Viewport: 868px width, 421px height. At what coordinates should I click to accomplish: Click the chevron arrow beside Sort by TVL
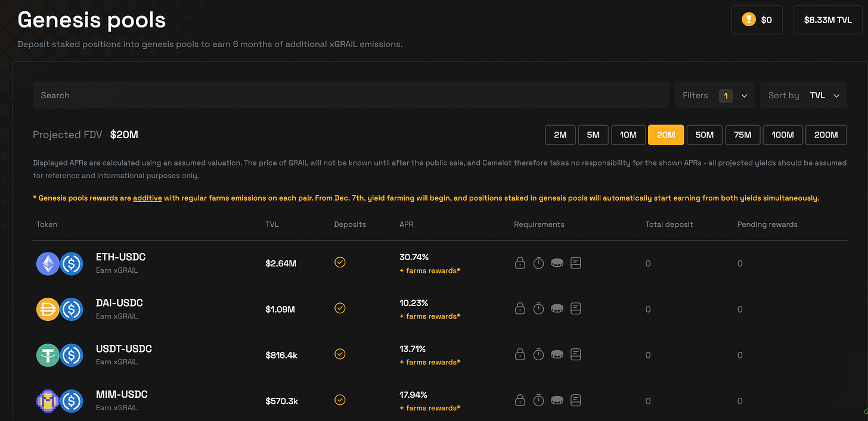[836, 95]
